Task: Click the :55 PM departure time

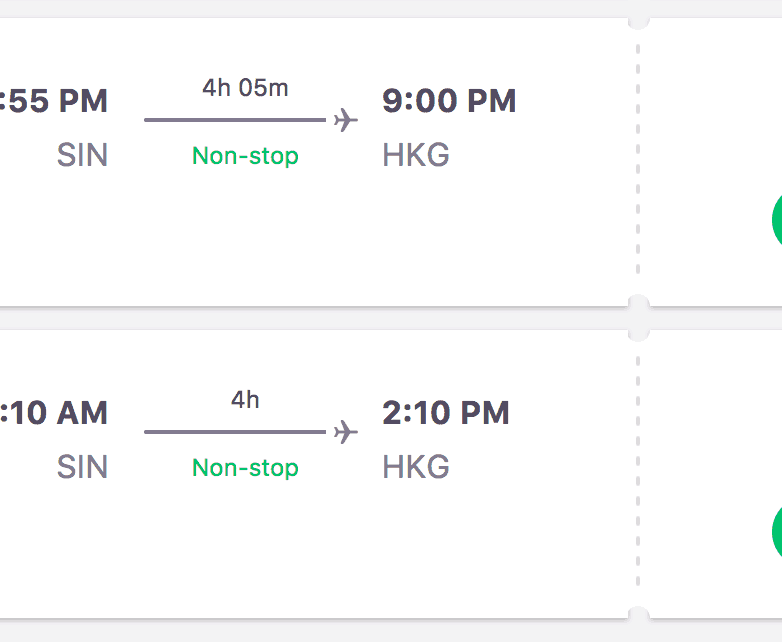Action: (54, 101)
